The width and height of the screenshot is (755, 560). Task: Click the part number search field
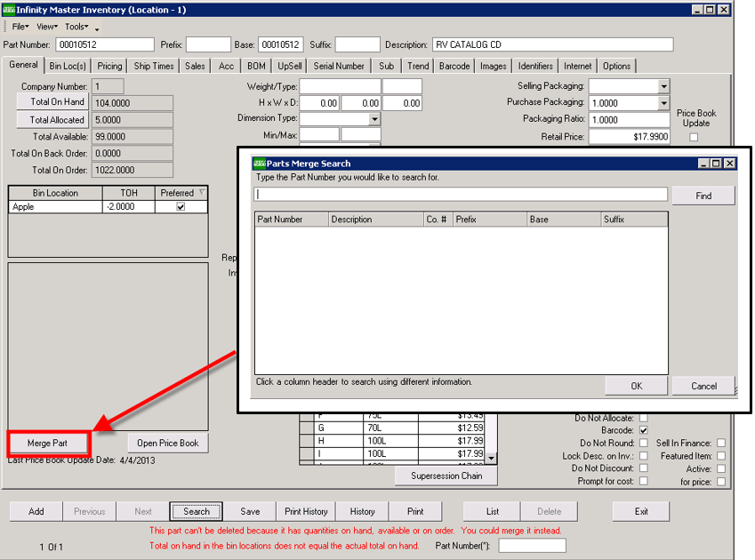462,195
